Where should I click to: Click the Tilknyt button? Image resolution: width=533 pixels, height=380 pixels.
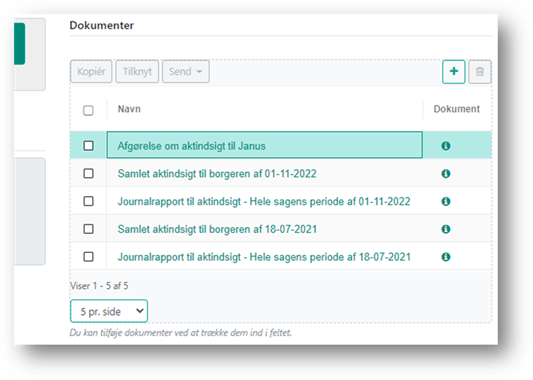[x=137, y=72]
